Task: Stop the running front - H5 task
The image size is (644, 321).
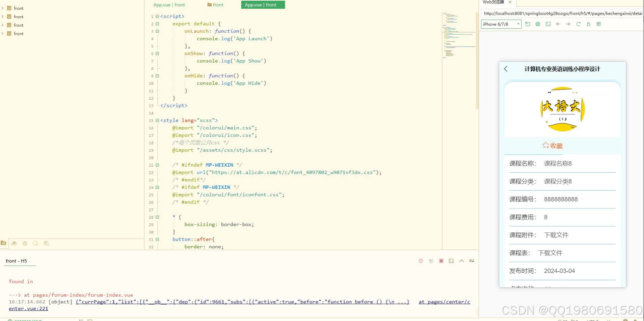Action: [441, 261]
